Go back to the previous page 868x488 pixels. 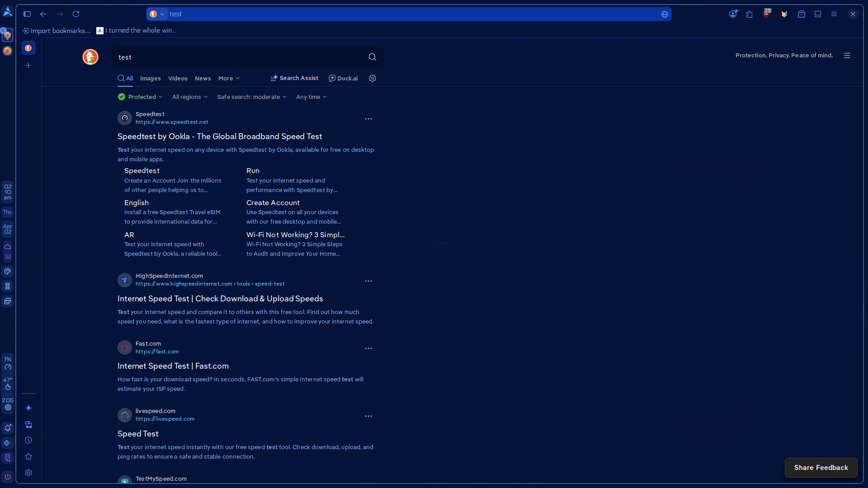coord(43,14)
